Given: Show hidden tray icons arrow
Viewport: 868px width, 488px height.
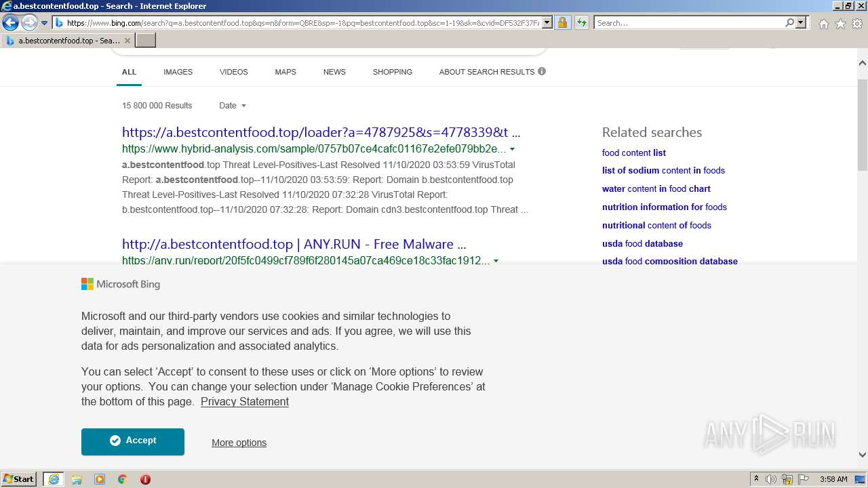Looking at the screenshot, I should point(756,479).
